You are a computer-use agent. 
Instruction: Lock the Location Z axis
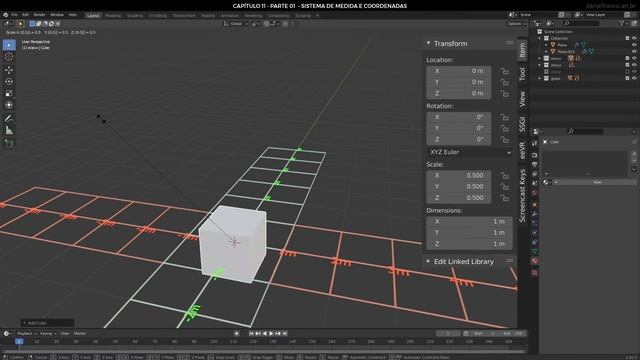[x=505, y=93]
